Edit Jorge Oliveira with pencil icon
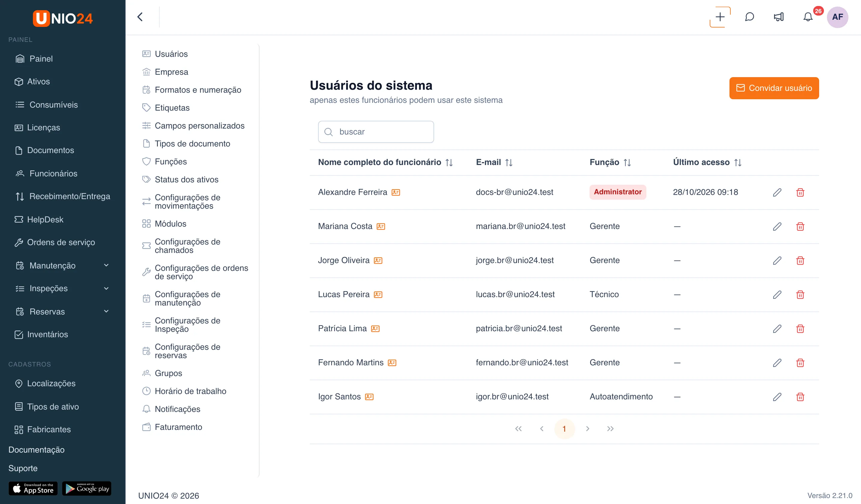The width and height of the screenshot is (861, 504). [777, 261]
